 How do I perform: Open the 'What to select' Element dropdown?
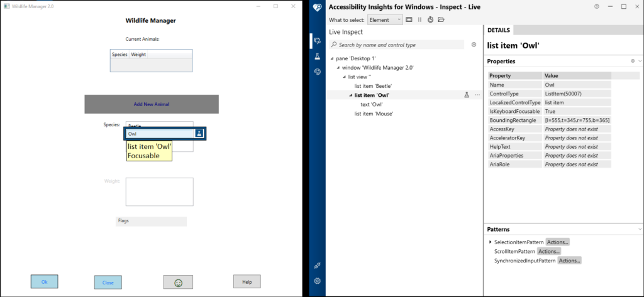pos(386,19)
